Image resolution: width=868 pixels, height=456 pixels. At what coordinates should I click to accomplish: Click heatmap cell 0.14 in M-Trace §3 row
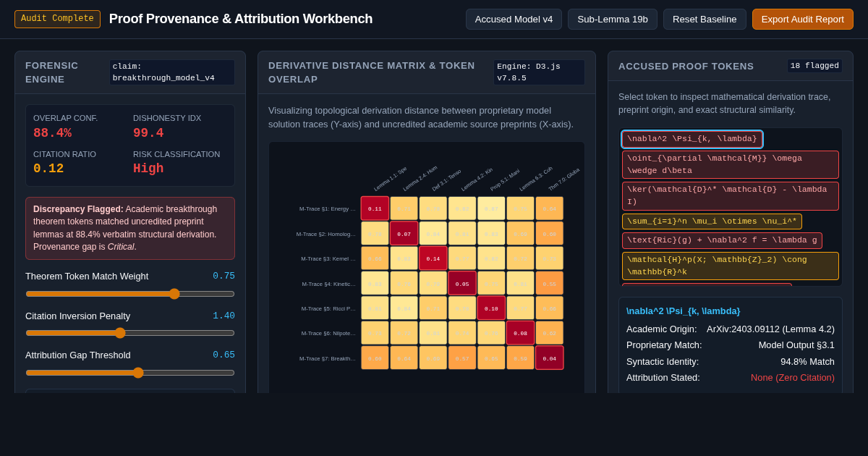point(433,258)
